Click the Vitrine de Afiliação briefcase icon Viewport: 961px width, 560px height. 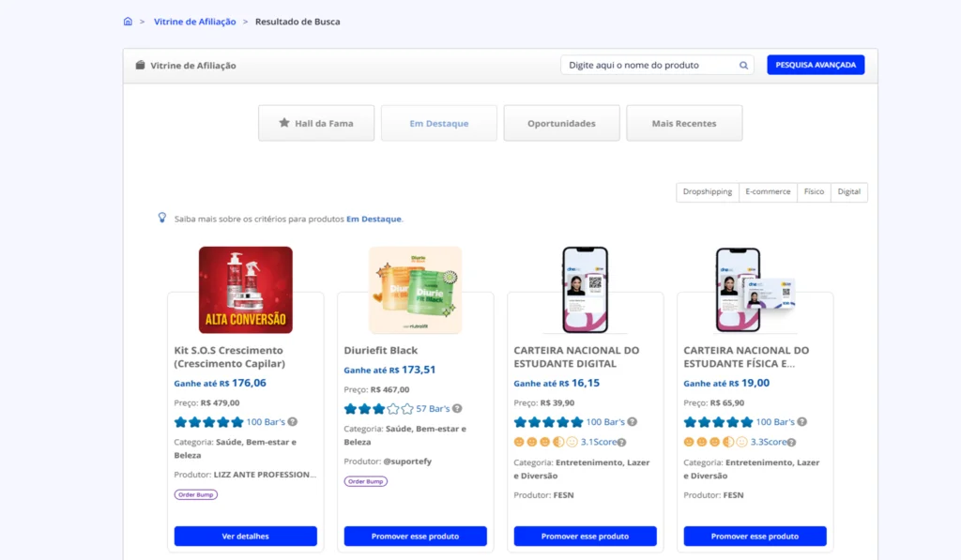point(140,65)
